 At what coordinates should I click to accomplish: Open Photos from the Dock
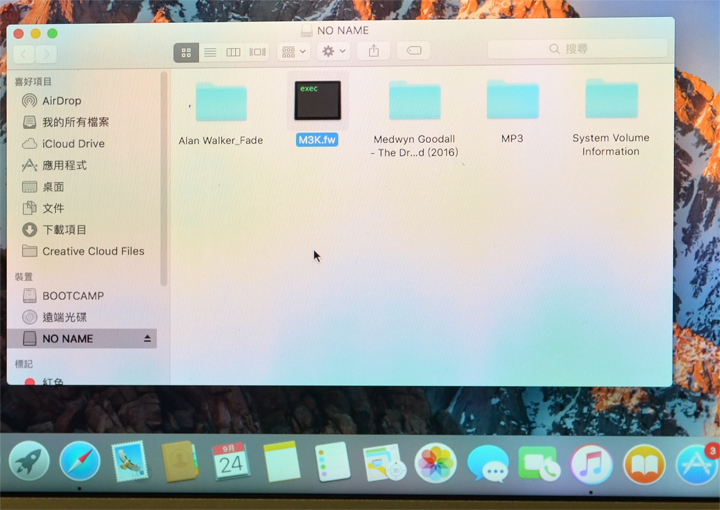(x=435, y=463)
